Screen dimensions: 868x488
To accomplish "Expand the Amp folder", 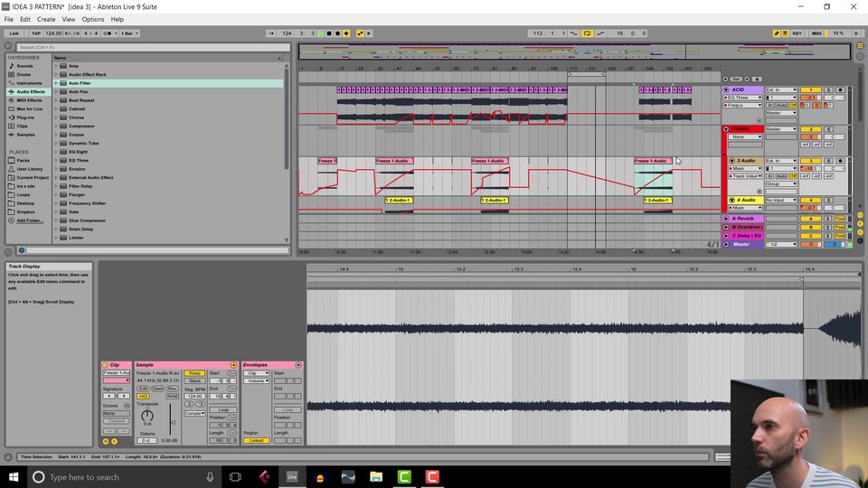I will pyautogui.click(x=56, y=66).
